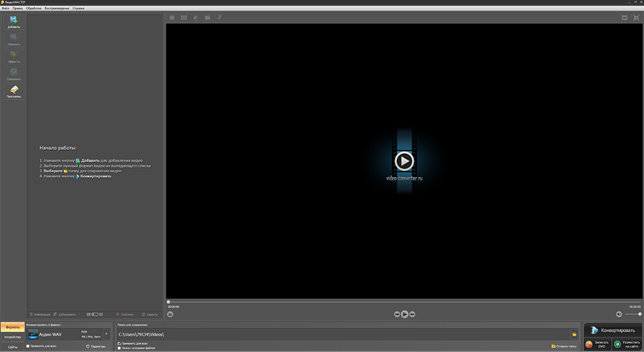The image size is (644, 352).
Task: Uncheck Применить для всех under save folder
Action: (x=119, y=343)
